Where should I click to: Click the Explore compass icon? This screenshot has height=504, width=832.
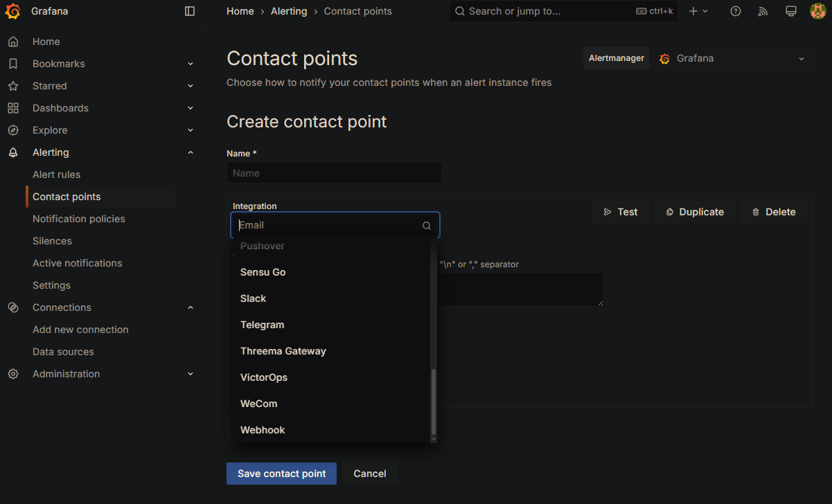click(13, 130)
